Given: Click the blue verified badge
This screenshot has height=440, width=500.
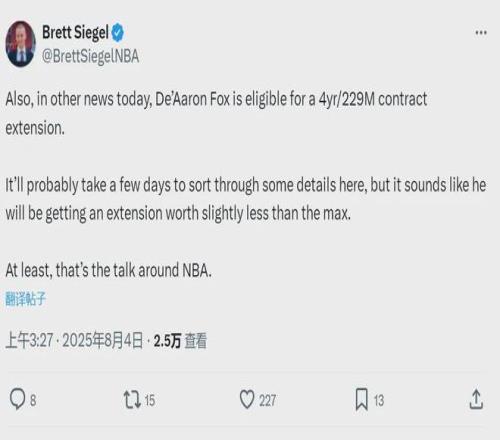Looking at the screenshot, I should pyautogui.click(x=118, y=33).
